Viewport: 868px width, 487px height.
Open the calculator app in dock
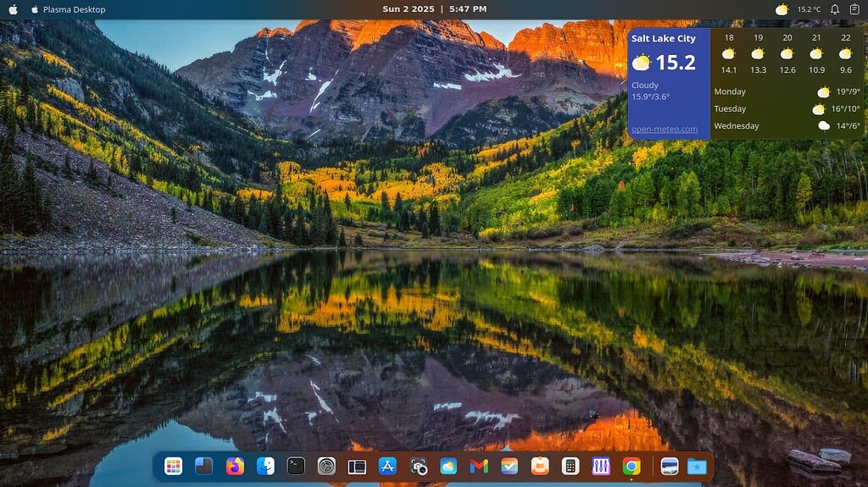[570, 466]
